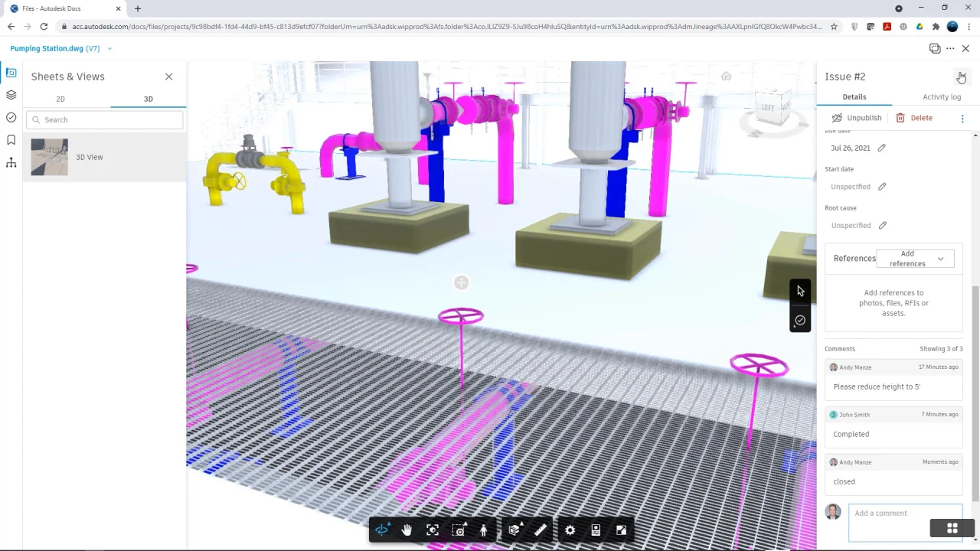980x551 pixels.
Task: Open the Properties panel icon in toolbar
Action: (596, 530)
